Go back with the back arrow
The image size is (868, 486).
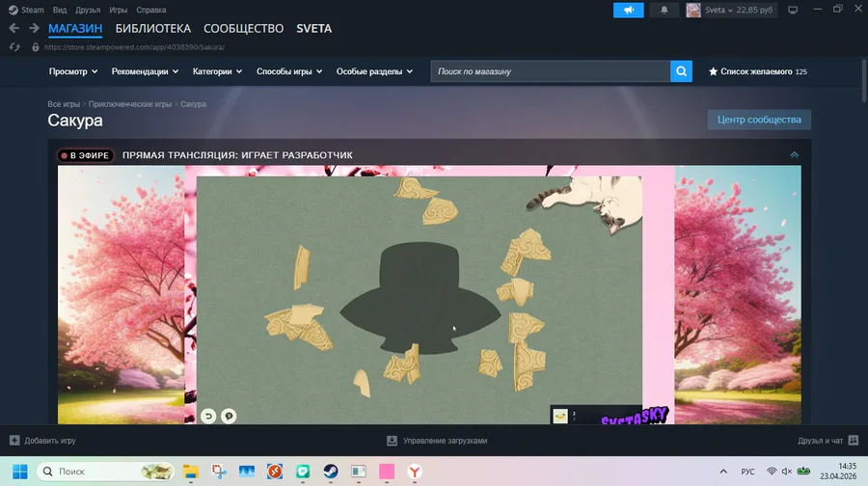tap(14, 28)
